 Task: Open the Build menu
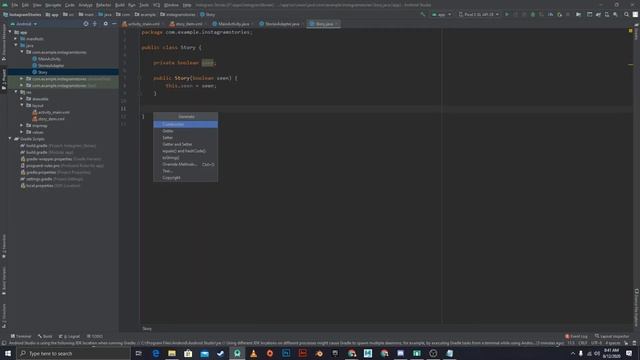120,5
